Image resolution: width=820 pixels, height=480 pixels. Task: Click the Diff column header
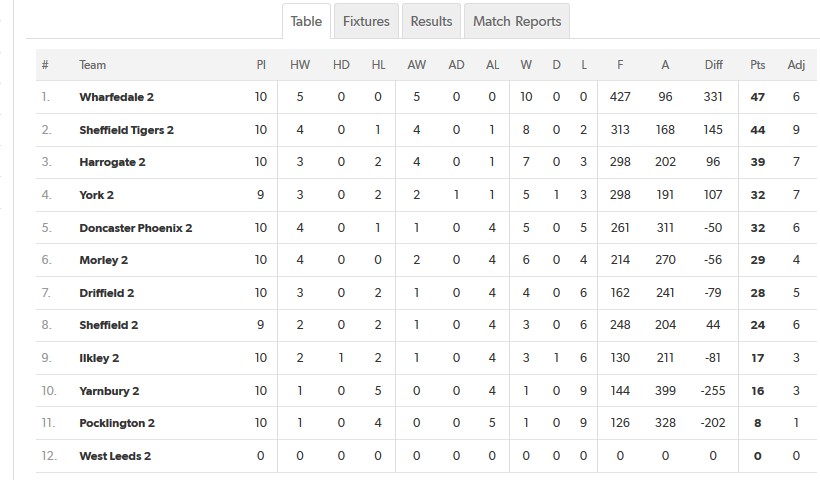click(x=713, y=65)
